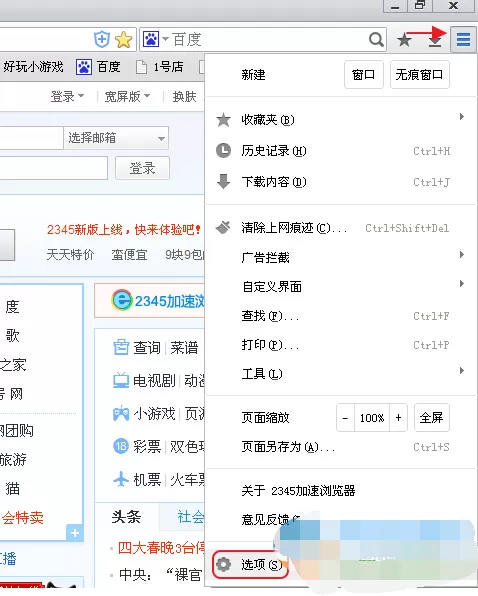Click 四大春晚 news headline
Screen dimensions: 478x596
[161, 548]
